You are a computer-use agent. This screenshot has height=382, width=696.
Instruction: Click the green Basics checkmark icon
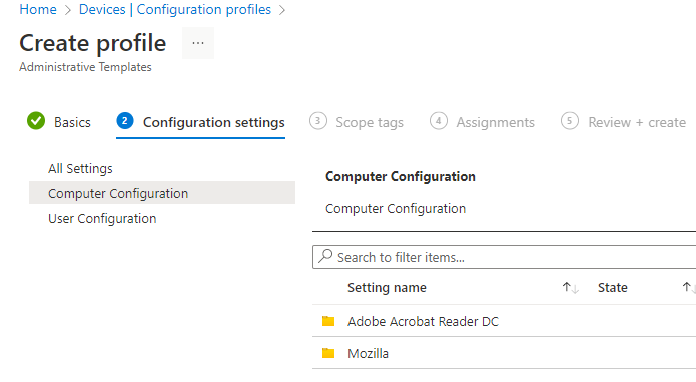coord(36,121)
